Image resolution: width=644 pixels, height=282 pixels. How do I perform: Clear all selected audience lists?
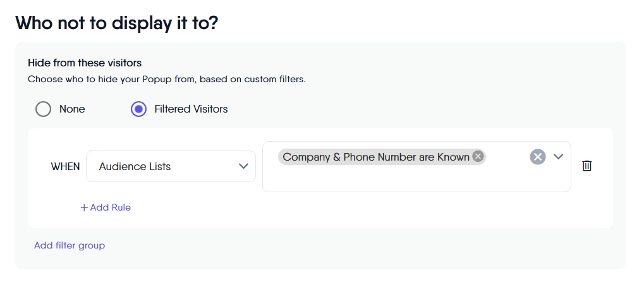[537, 157]
